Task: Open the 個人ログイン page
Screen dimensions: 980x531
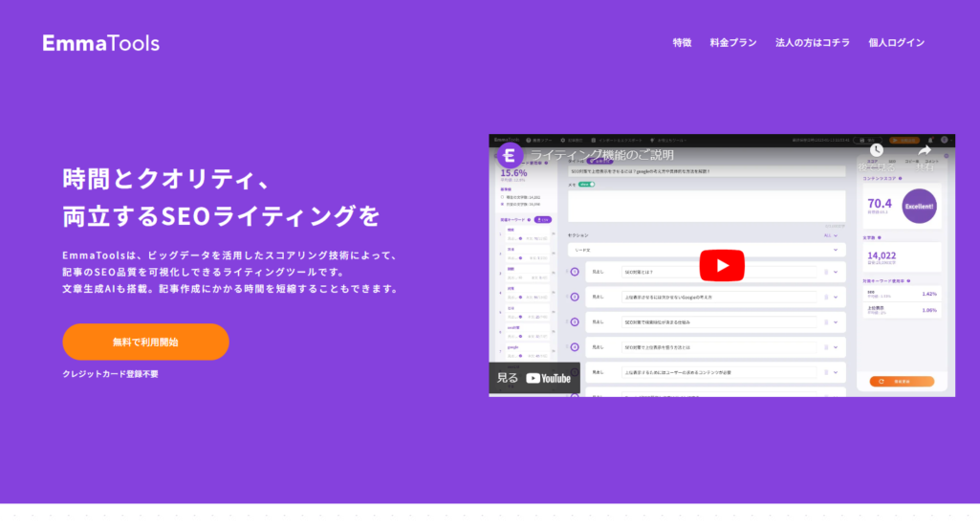Action: 896,43
